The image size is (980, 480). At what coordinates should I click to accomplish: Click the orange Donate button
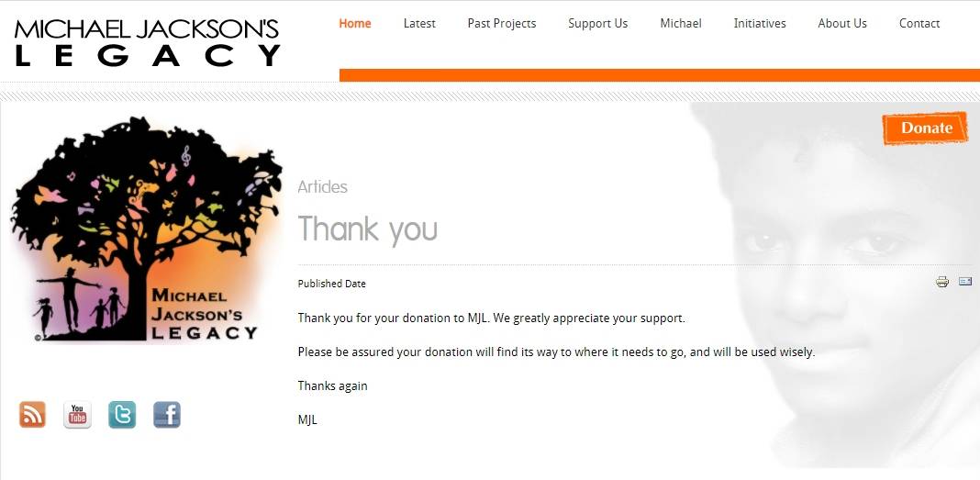[926, 128]
